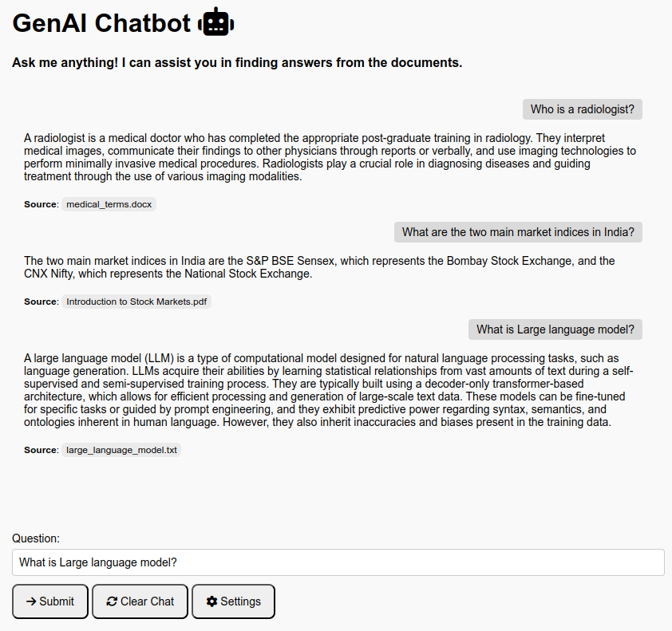Click the market indices question bubble
The image size is (672, 631).
pos(518,232)
